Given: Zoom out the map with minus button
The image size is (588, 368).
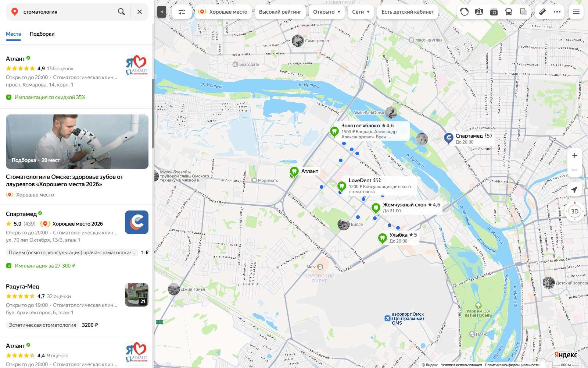Looking at the screenshot, I should 575,170.
